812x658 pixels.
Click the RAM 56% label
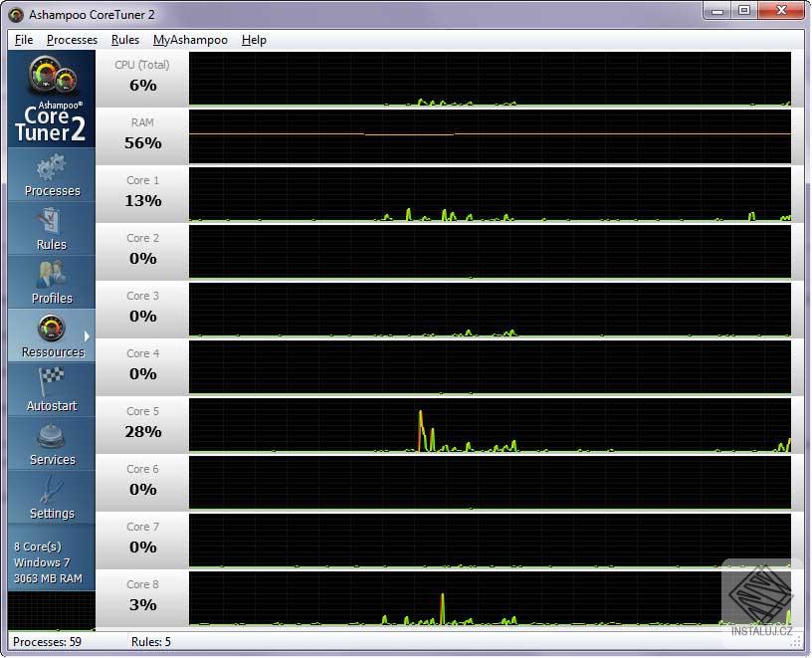pyautogui.click(x=142, y=134)
